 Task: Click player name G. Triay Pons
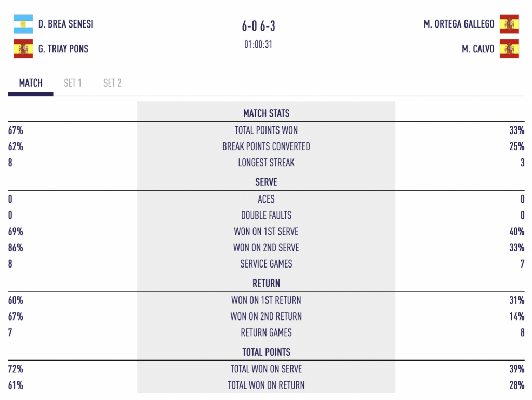tap(63, 49)
